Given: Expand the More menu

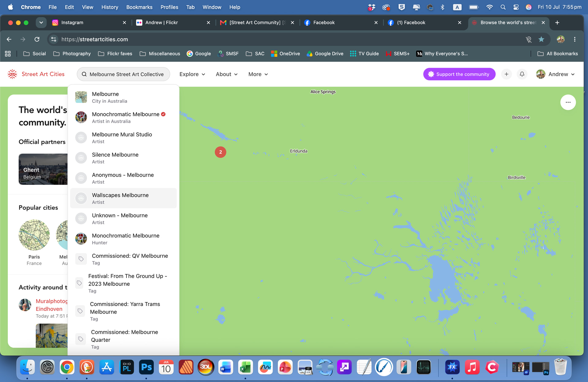Looking at the screenshot, I should (258, 74).
